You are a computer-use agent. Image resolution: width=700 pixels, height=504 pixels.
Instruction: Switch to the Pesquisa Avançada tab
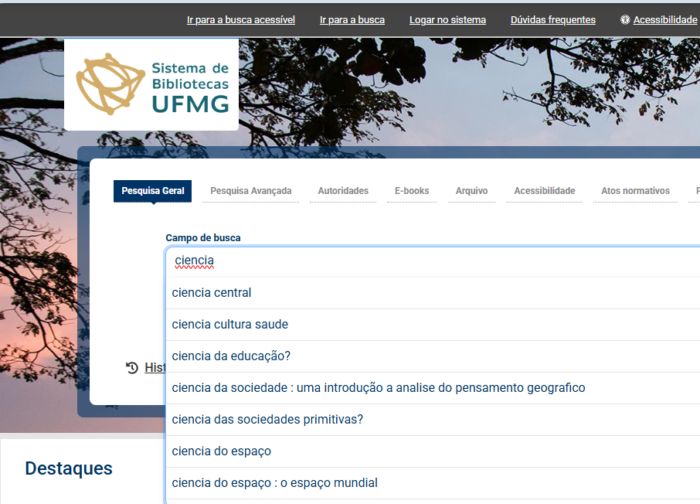(x=251, y=191)
